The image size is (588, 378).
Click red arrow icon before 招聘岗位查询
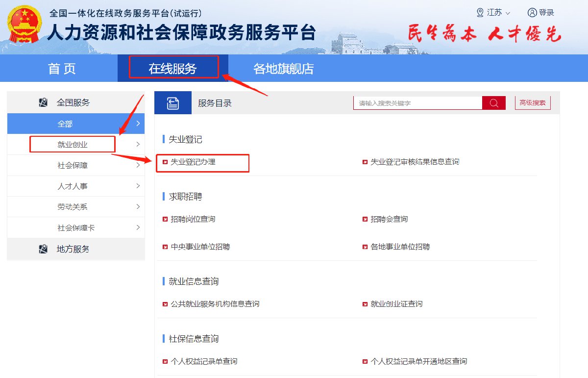click(165, 219)
